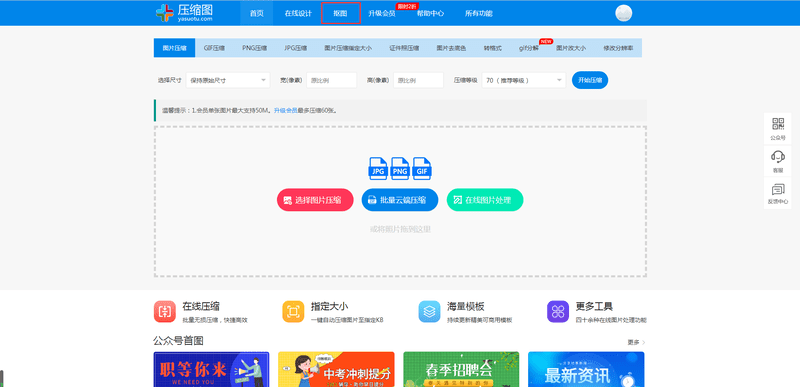Open the 压缩等级 dropdown showing 70

(x=523, y=80)
